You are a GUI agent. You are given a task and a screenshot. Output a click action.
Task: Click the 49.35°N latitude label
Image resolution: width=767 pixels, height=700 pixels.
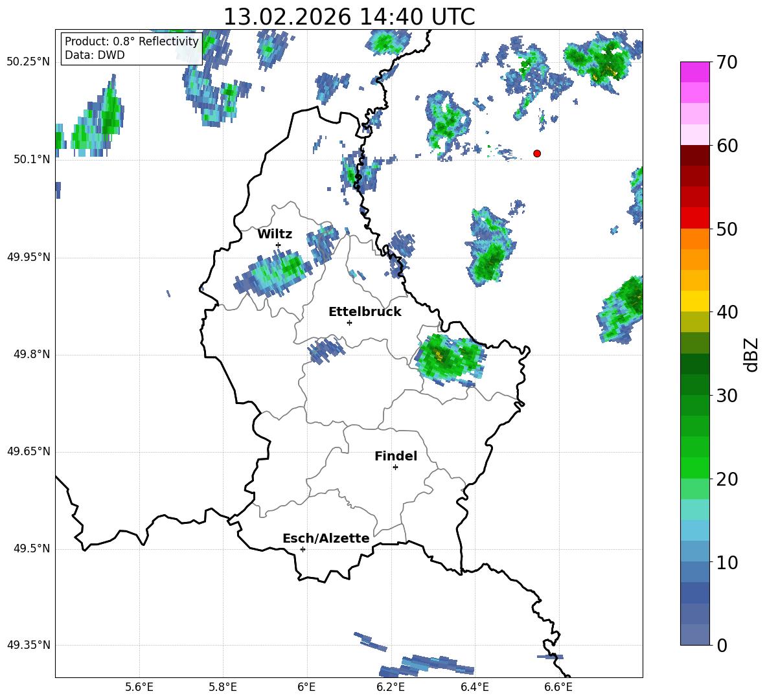(x=29, y=646)
